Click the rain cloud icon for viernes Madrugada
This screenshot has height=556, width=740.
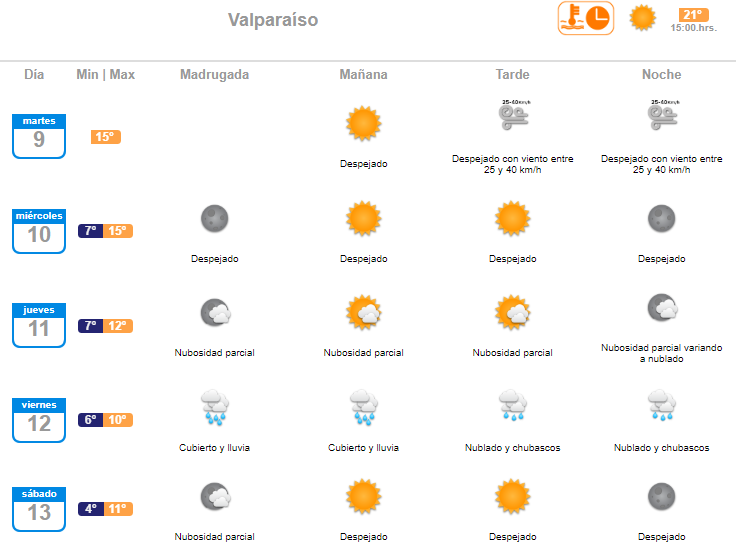pyautogui.click(x=215, y=407)
